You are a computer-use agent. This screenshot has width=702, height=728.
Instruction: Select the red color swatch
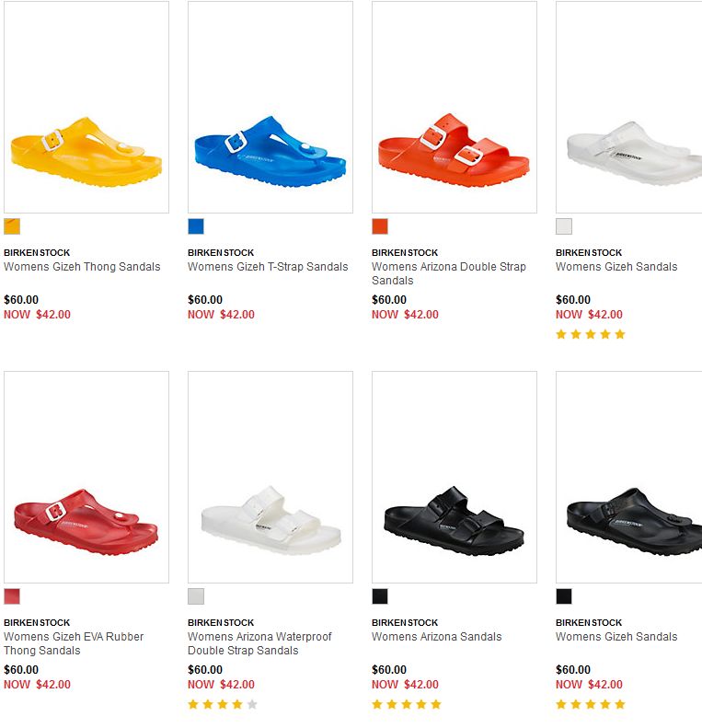pyautogui.click(x=12, y=596)
